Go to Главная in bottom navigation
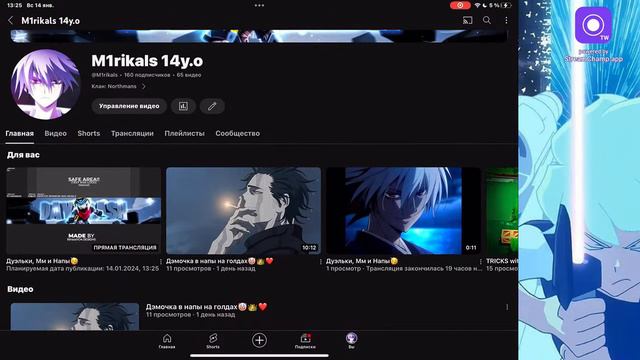Viewport: 640px width, 360px height. tap(167, 341)
